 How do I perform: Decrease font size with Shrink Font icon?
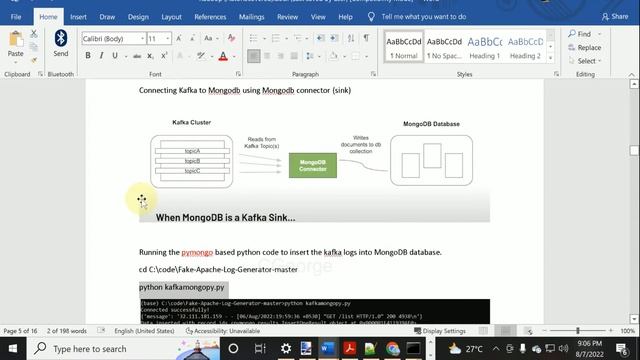tap(192, 38)
